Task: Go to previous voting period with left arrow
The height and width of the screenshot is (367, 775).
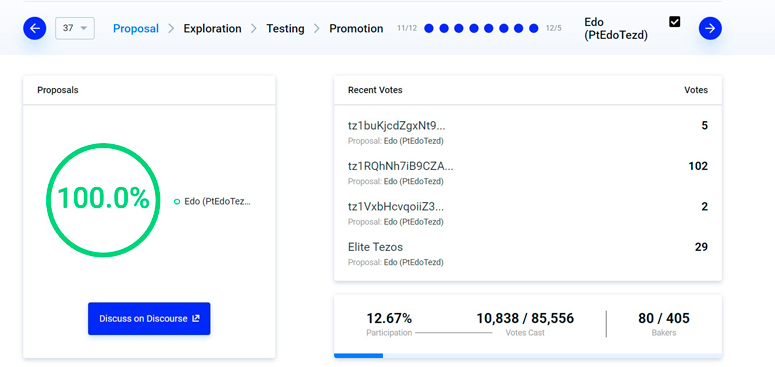Action: 35,28
